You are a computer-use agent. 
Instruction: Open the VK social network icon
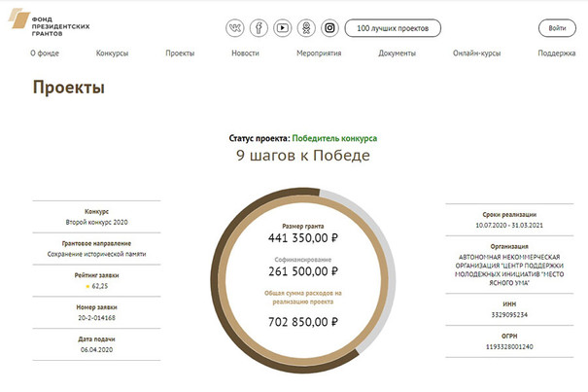pos(235,28)
